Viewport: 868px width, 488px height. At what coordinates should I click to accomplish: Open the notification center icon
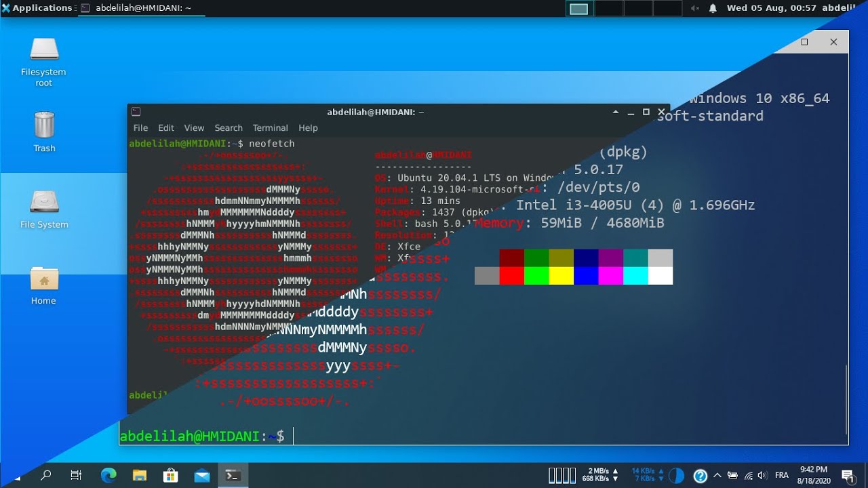848,474
